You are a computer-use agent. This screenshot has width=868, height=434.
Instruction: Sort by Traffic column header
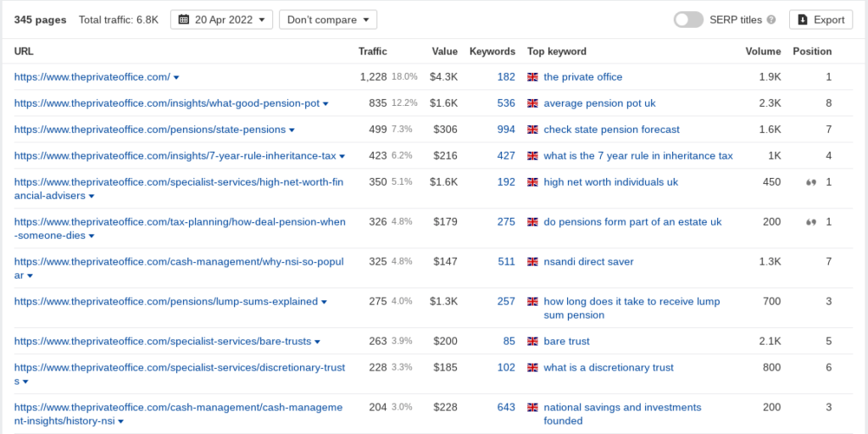click(373, 52)
